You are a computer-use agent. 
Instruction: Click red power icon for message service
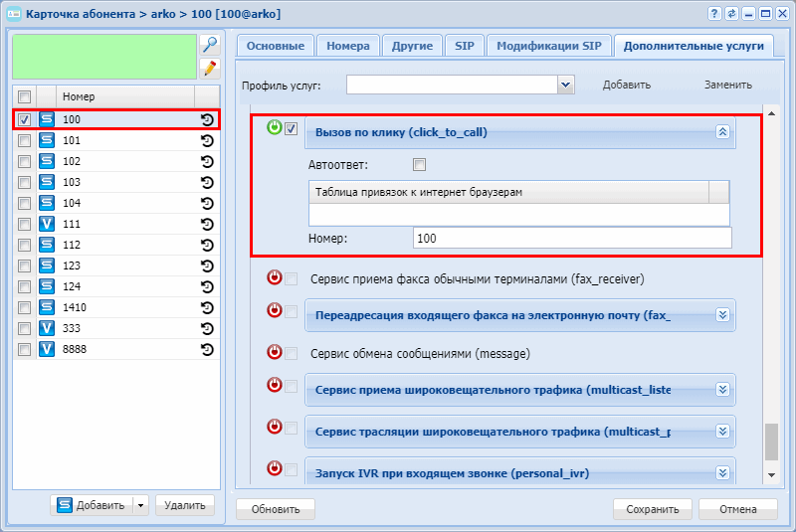[x=275, y=351]
